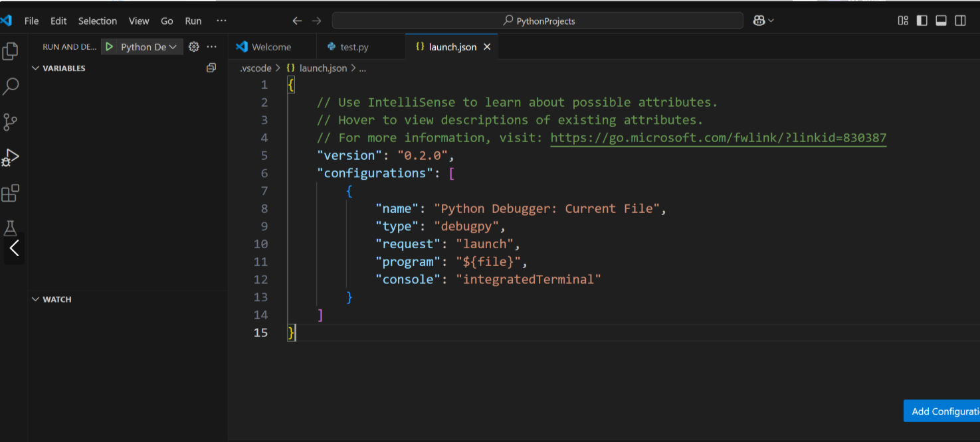Click the Add Configuration button
This screenshot has width=980, height=442.
(942, 411)
